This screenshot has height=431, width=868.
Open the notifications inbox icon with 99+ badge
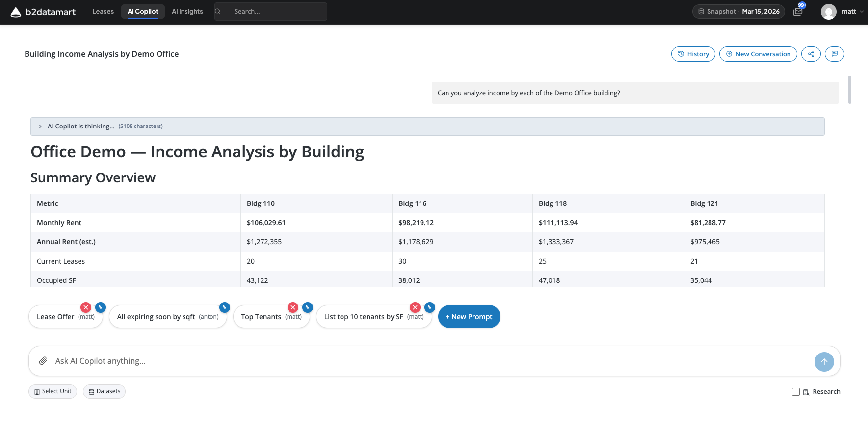tap(798, 11)
